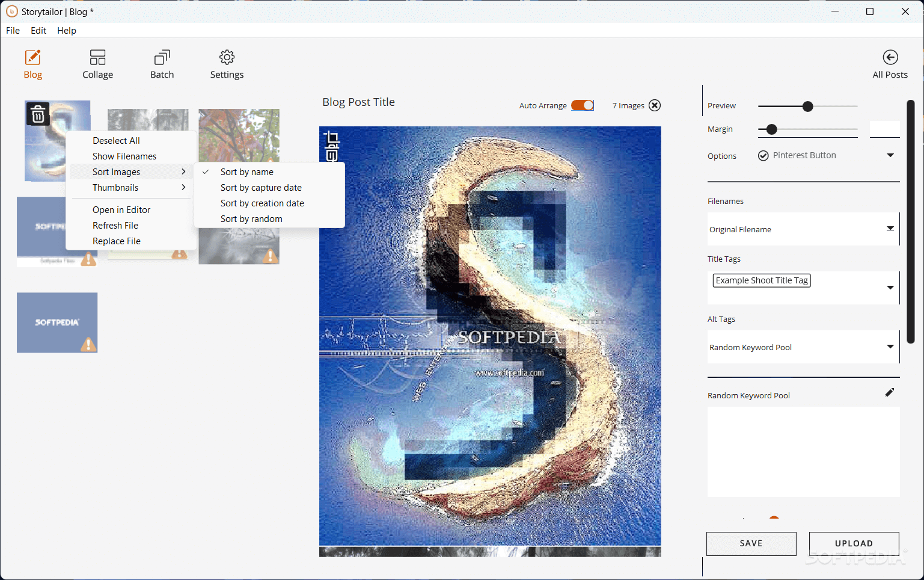Click the SAVE button
The width and height of the screenshot is (924, 580).
pos(751,543)
